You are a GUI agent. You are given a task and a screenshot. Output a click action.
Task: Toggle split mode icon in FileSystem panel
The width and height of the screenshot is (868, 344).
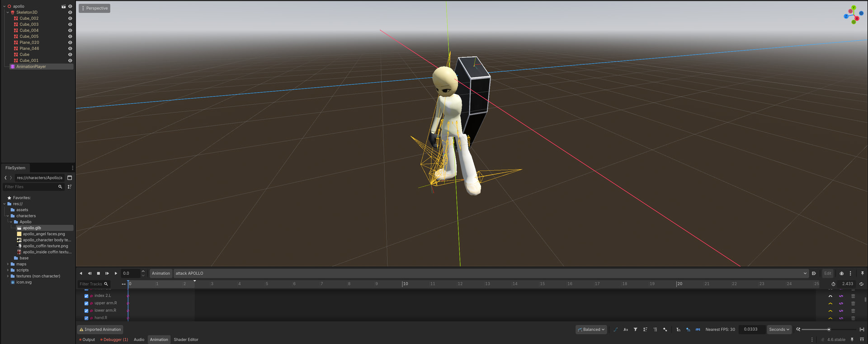(70, 178)
